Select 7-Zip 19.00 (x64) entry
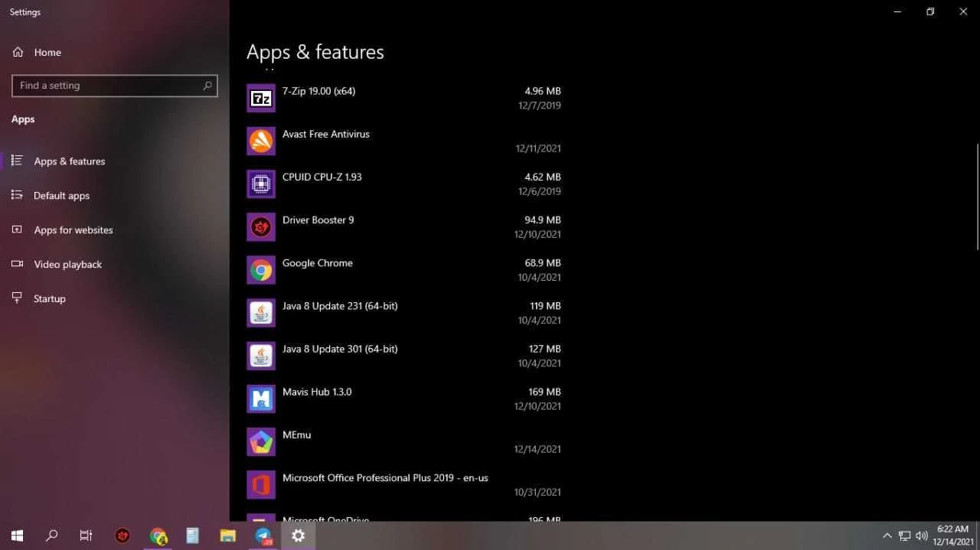980x550 pixels. point(403,98)
